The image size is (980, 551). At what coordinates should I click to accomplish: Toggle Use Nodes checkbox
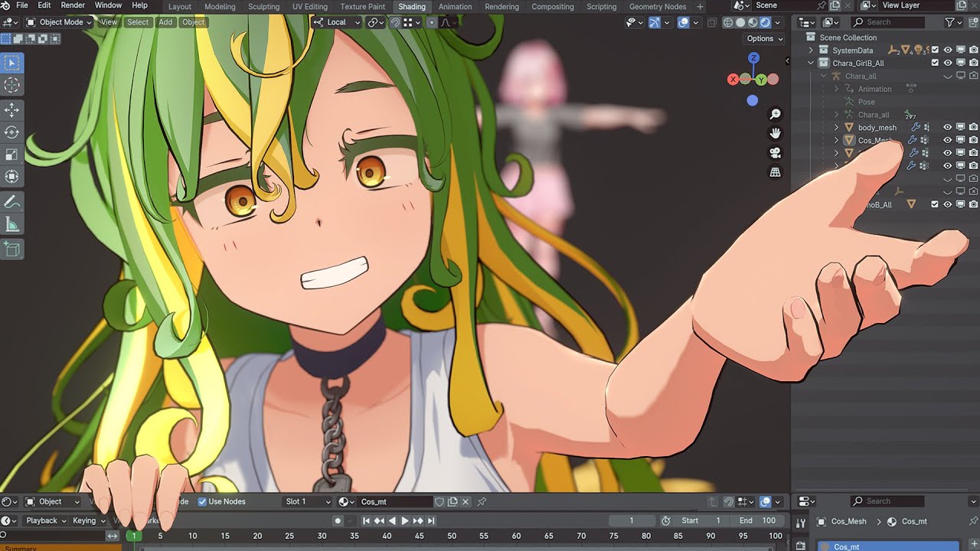tap(202, 501)
